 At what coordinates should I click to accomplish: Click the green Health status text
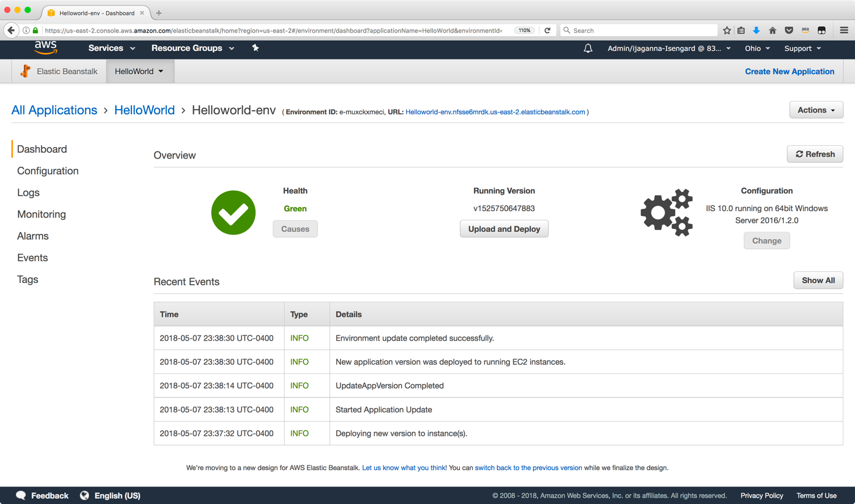coord(295,208)
